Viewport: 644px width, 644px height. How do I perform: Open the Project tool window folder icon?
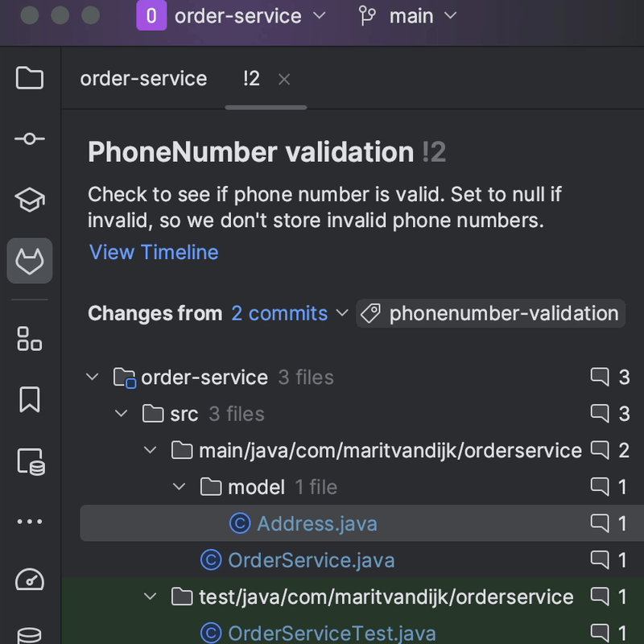(30, 78)
